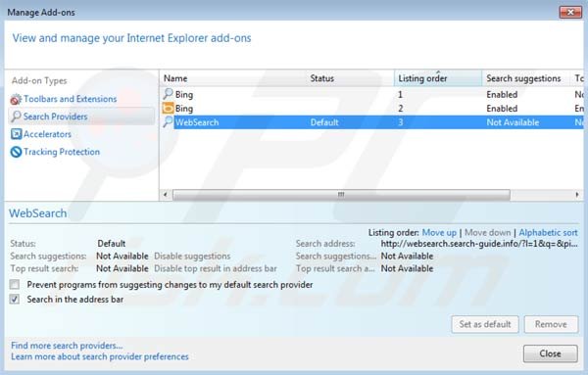Click the magnifier icon of Bing order 1
588x375 pixels.
point(168,94)
